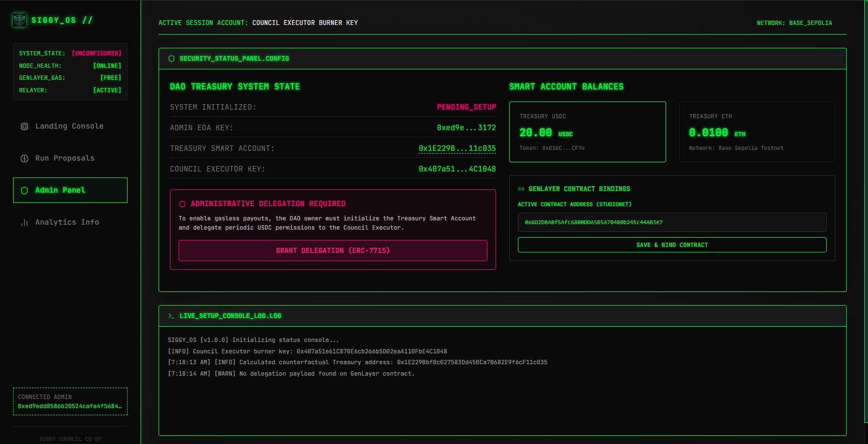Image resolution: width=868 pixels, height=444 pixels.
Task: Click the counterfactual Treasury address log line
Action: coord(357,363)
